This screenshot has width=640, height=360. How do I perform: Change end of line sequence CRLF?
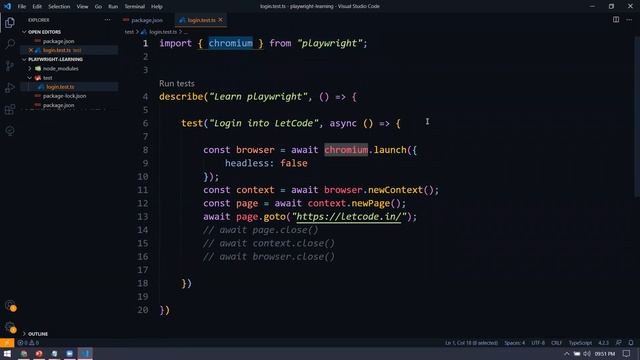557,343
